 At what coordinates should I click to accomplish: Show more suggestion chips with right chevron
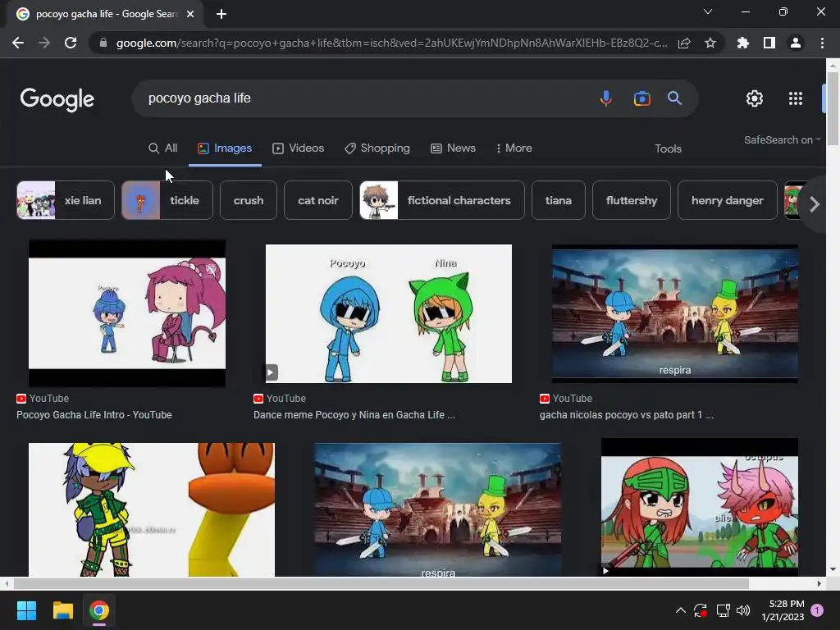(815, 204)
